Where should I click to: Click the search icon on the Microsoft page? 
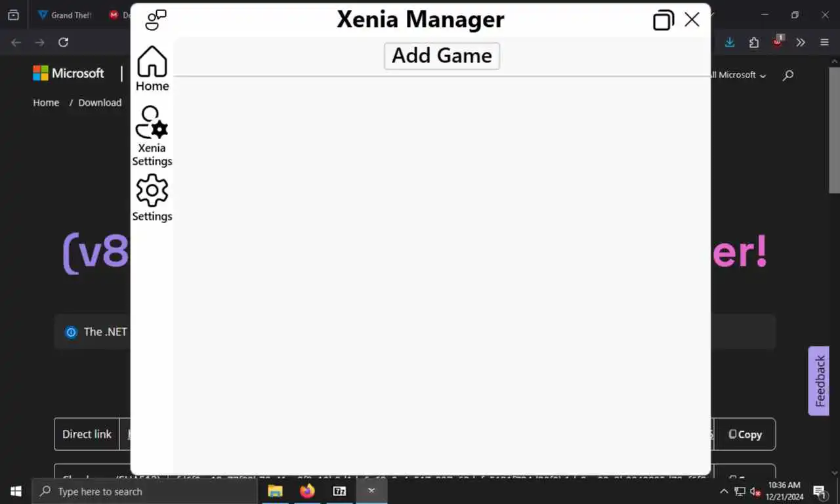click(788, 75)
